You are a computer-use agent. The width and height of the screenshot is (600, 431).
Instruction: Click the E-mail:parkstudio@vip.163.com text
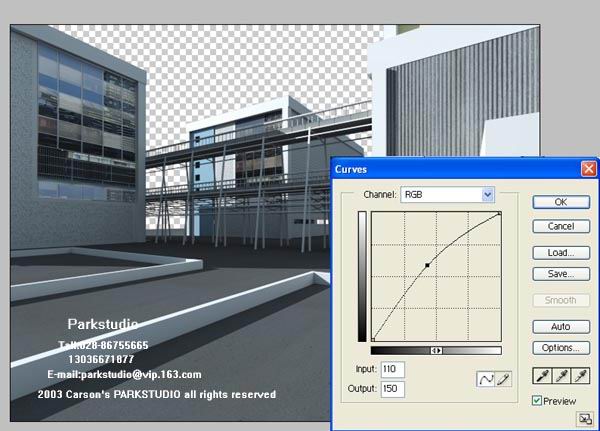(x=124, y=374)
